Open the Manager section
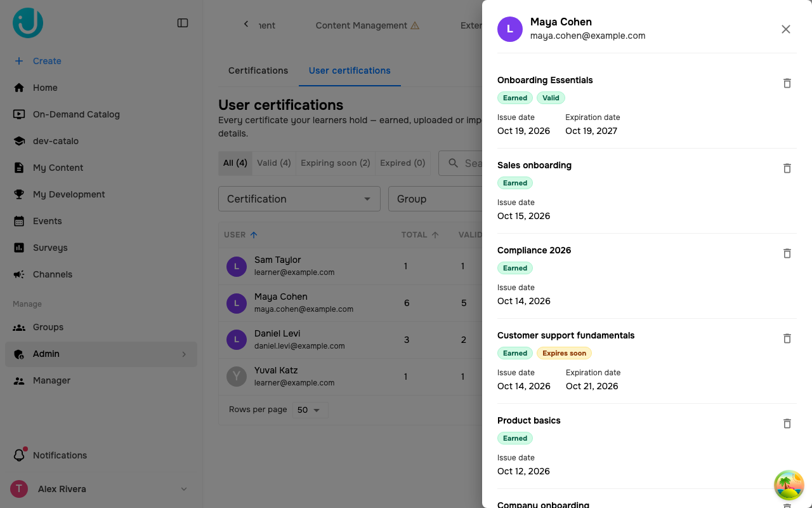The height and width of the screenshot is (508, 812). point(101,380)
